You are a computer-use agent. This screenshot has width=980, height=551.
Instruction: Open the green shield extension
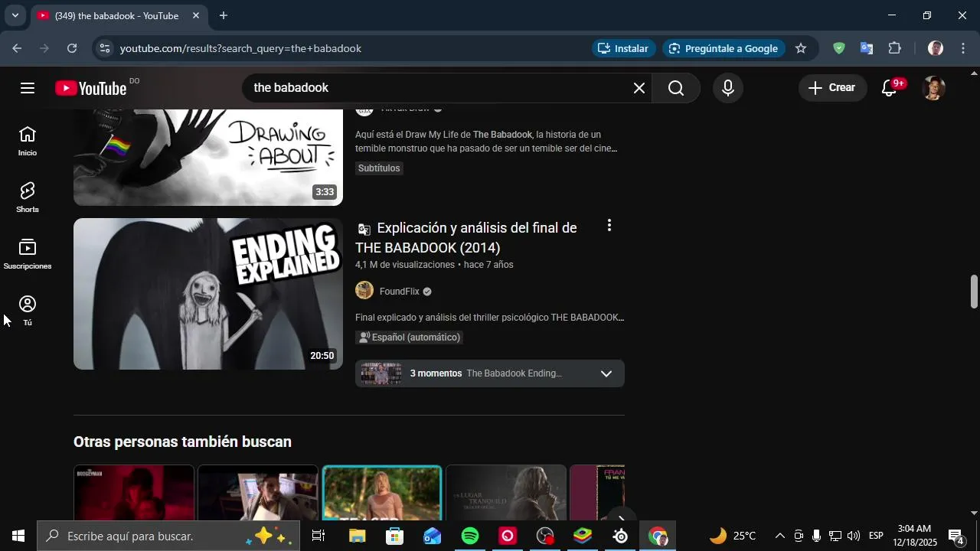(x=839, y=48)
